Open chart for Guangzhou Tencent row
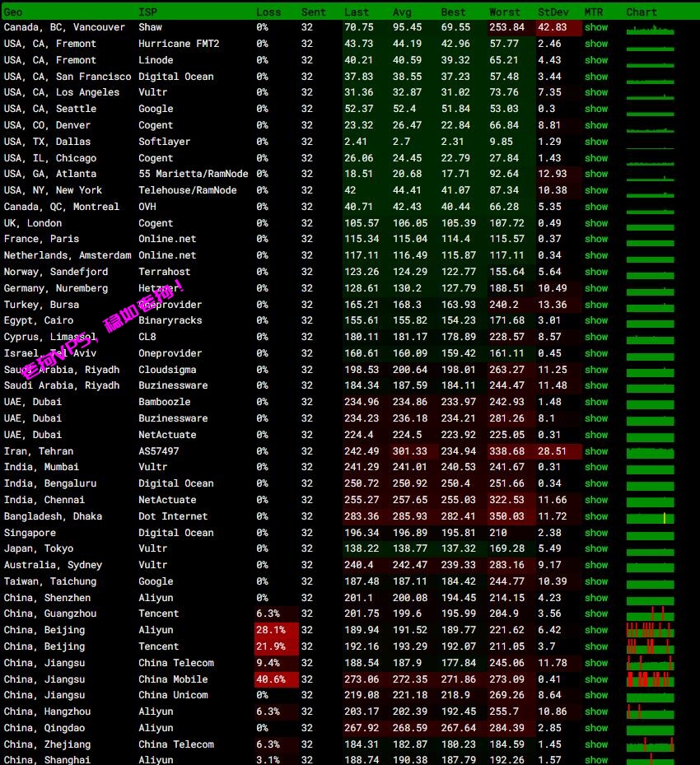 point(651,613)
